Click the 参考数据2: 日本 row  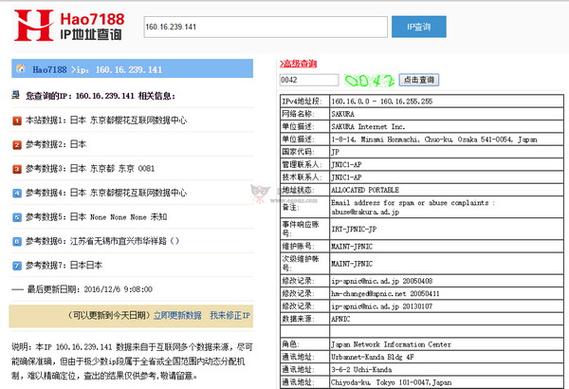coord(56,144)
